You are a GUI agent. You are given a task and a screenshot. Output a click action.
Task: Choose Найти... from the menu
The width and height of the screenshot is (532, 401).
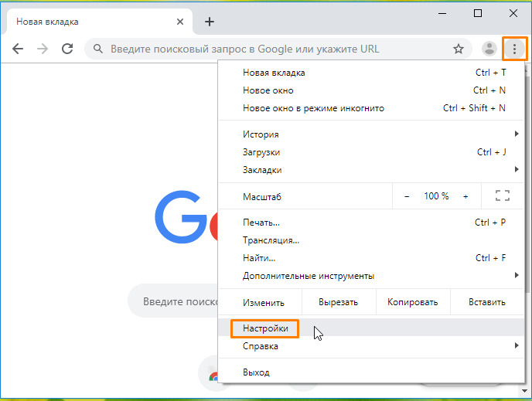[x=371, y=258]
